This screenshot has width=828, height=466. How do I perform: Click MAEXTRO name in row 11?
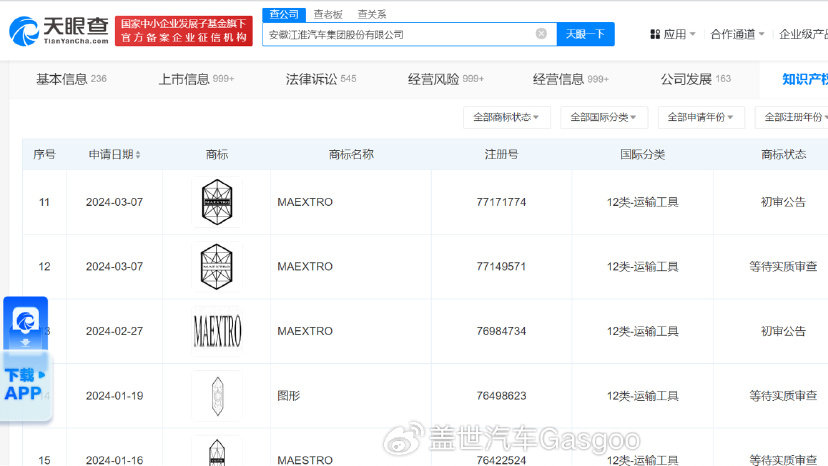[305, 202]
